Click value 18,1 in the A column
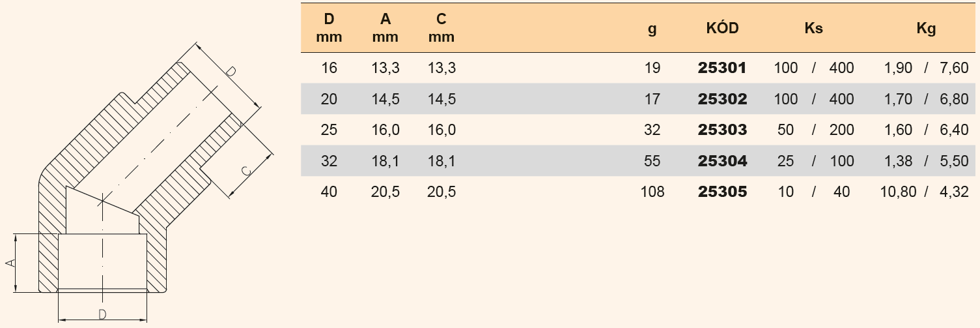This screenshot has height=328, width=980. pyautogui.click(x=386, y=161)
